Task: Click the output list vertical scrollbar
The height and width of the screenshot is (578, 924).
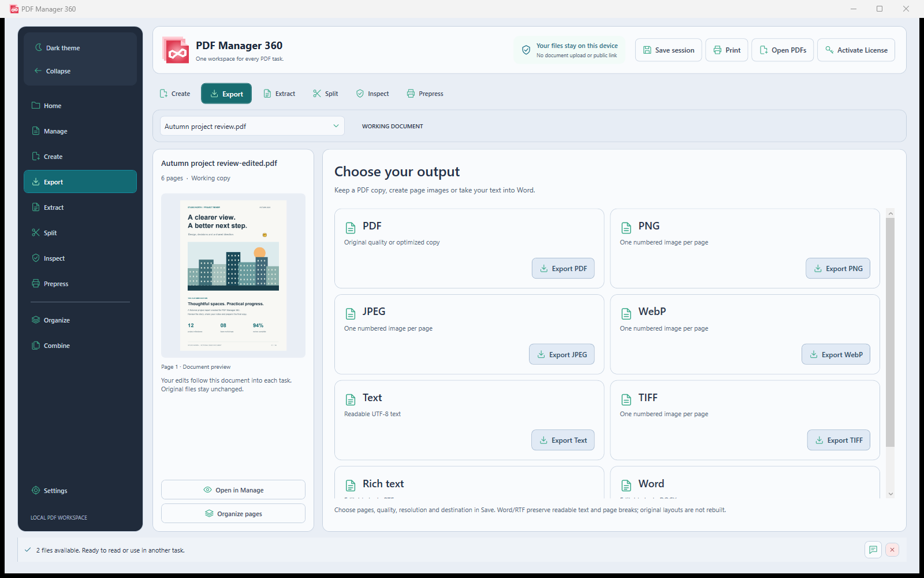Action: (890, 332)
